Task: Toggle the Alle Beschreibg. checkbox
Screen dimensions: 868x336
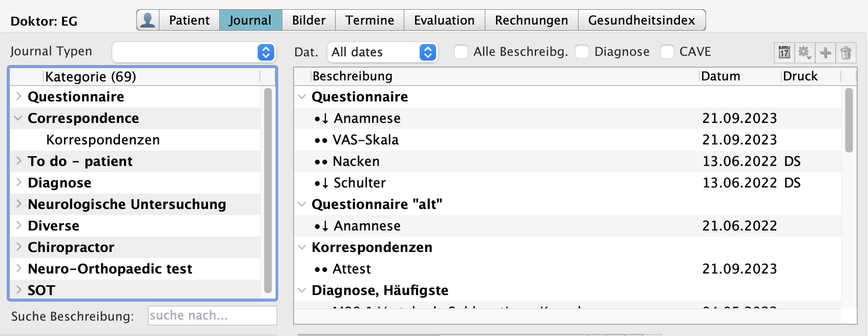Action: pyautogui.click(x=461, y=52)
